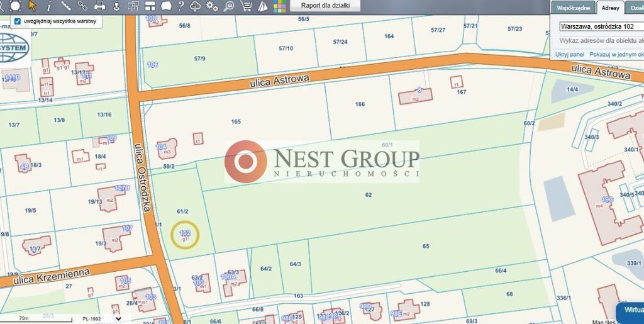The height and width of the screenshot is (324, 644).
Task: Click parcel label 57/23 on map
Action: pos(514,29)
